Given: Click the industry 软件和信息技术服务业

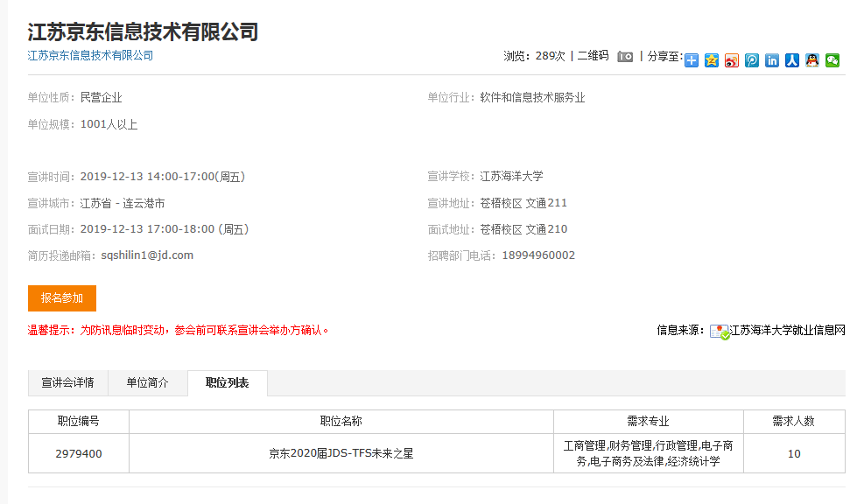Looking at the screenshot, I should [532, 98].
